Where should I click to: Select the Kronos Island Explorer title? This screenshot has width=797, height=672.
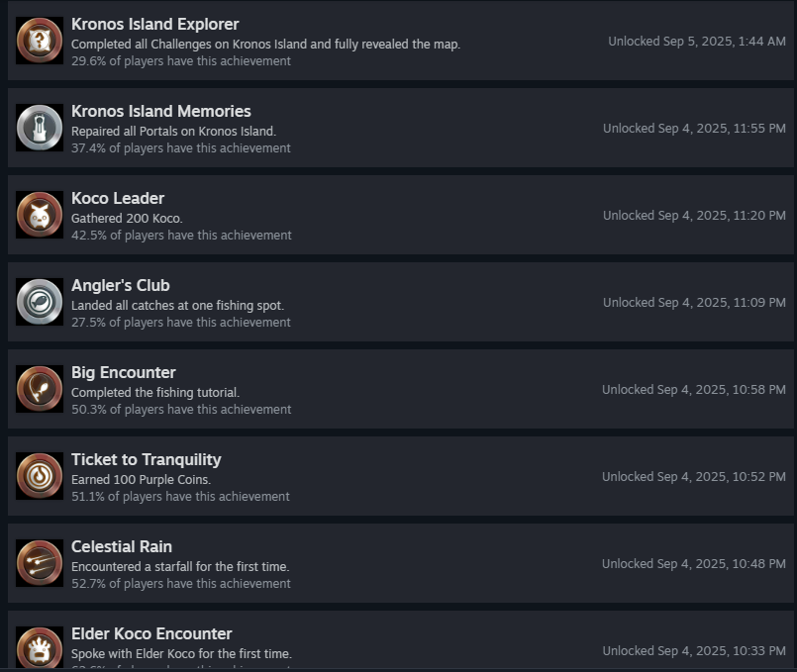pos(154,24)
